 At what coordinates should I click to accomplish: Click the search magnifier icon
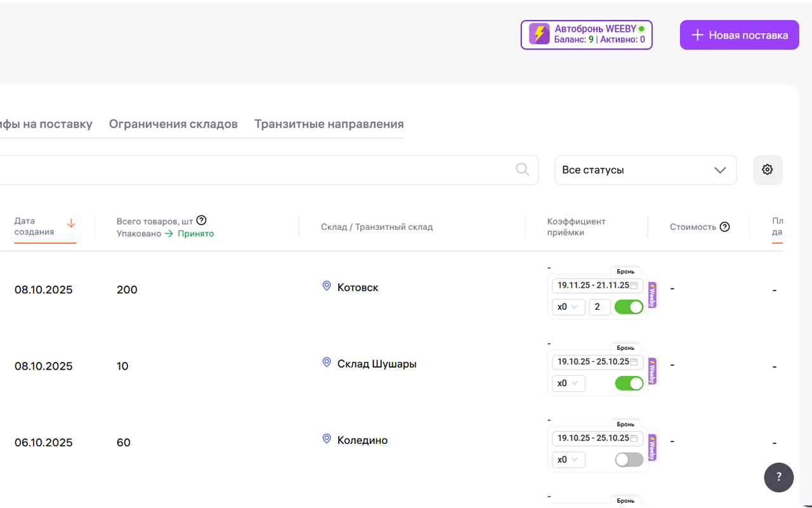522,170
